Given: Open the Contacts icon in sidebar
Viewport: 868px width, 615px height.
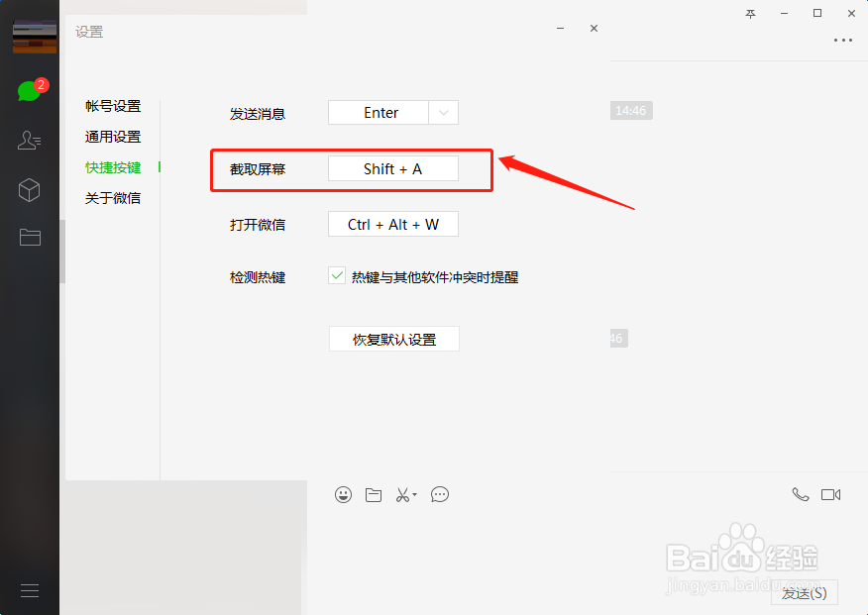Looking at the screenshot, I should point(30,140).
